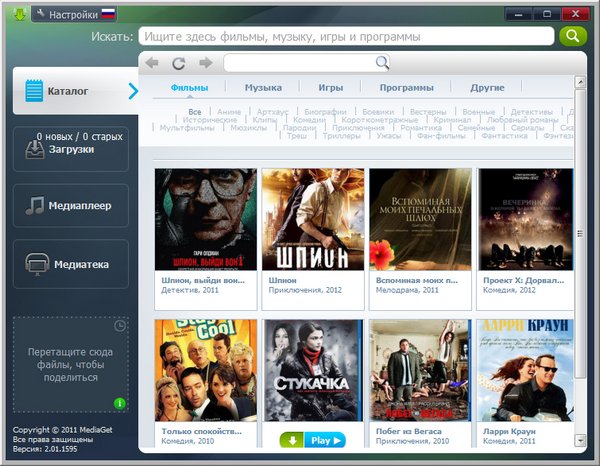Screen dimensions: 600x466
Task: Click the forward arrow in catalog browser
Action: tap(205, 63)
